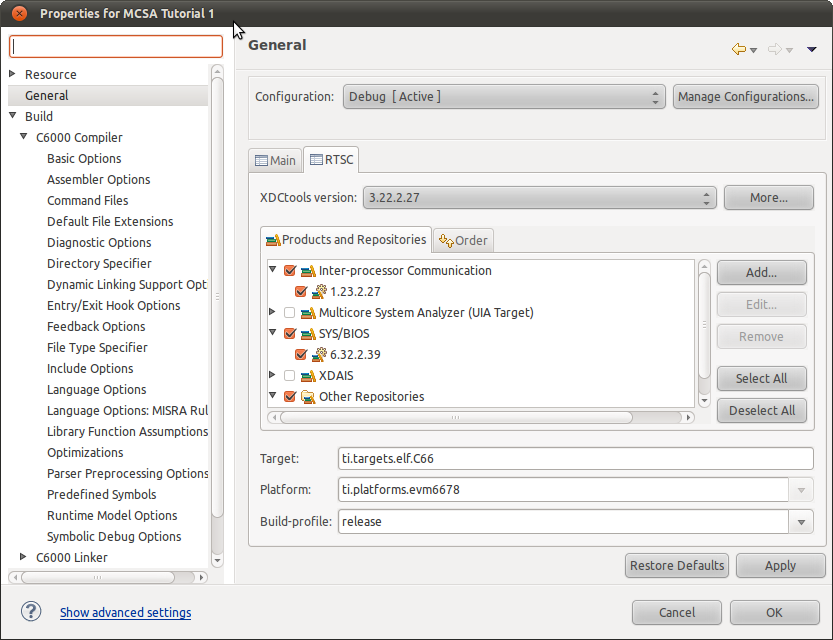
Task: Open the back navigation arrow icon
Action: tap(740, 47)
